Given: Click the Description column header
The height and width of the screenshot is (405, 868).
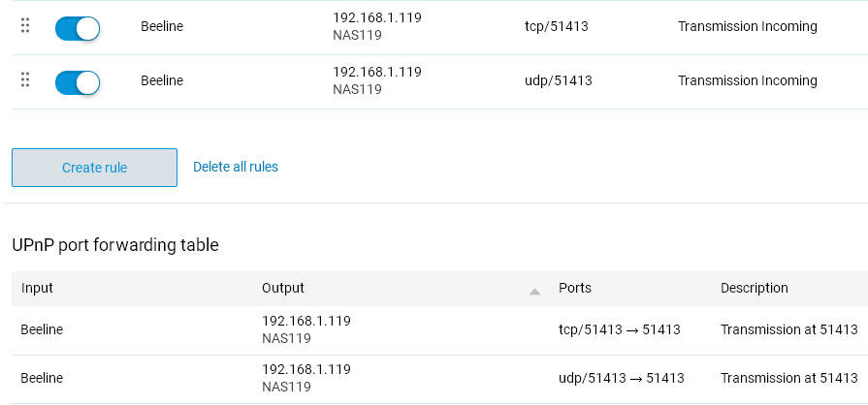Looking at the screenshot, I should pyautogui.click(x=754, y=288).
